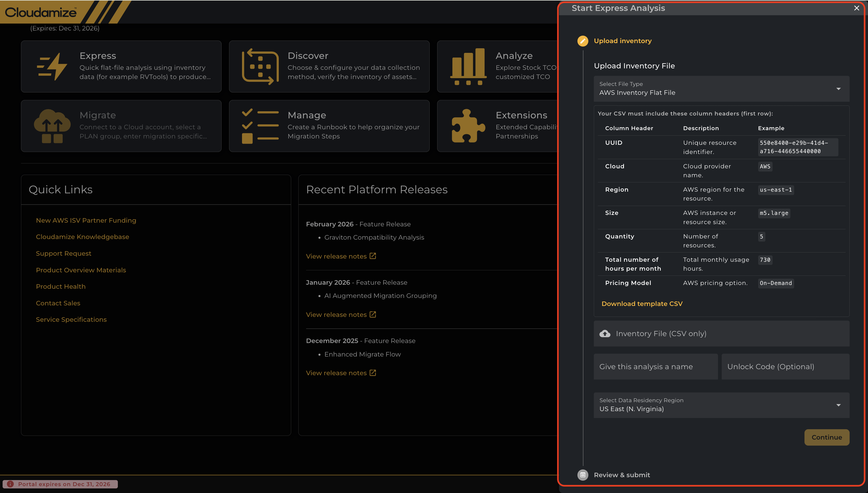Open the Extensions card title

(522, 115)
